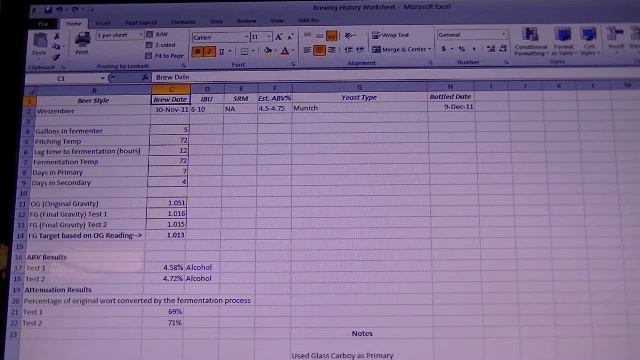Click the Font Color letter A icon

(285, 51)
